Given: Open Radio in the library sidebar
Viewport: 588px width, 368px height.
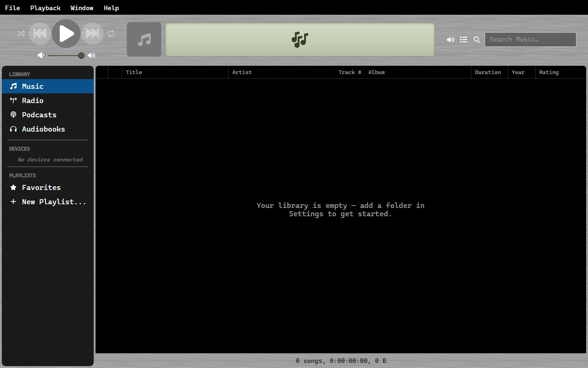Looking at the screenshot, I should point(48,100).
